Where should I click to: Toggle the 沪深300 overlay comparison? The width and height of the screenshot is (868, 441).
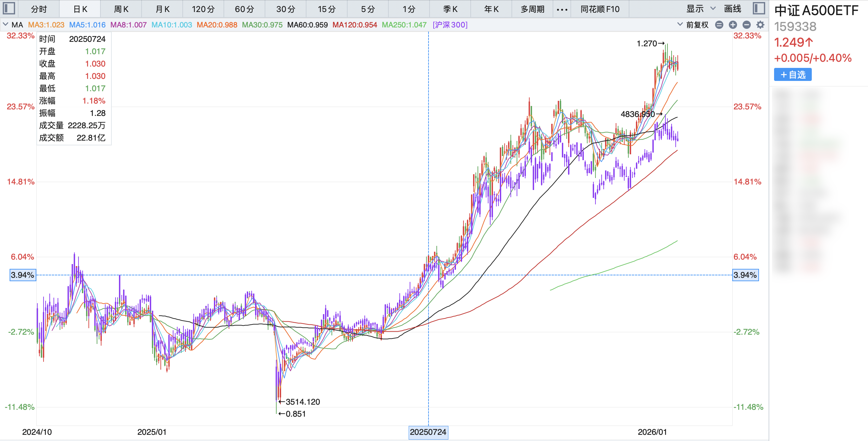tap(450, 25)
